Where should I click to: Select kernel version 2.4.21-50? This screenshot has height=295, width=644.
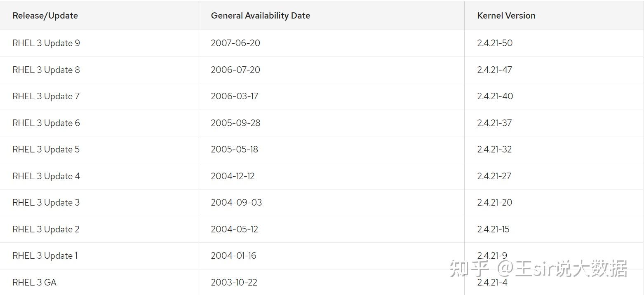[494, 43]
